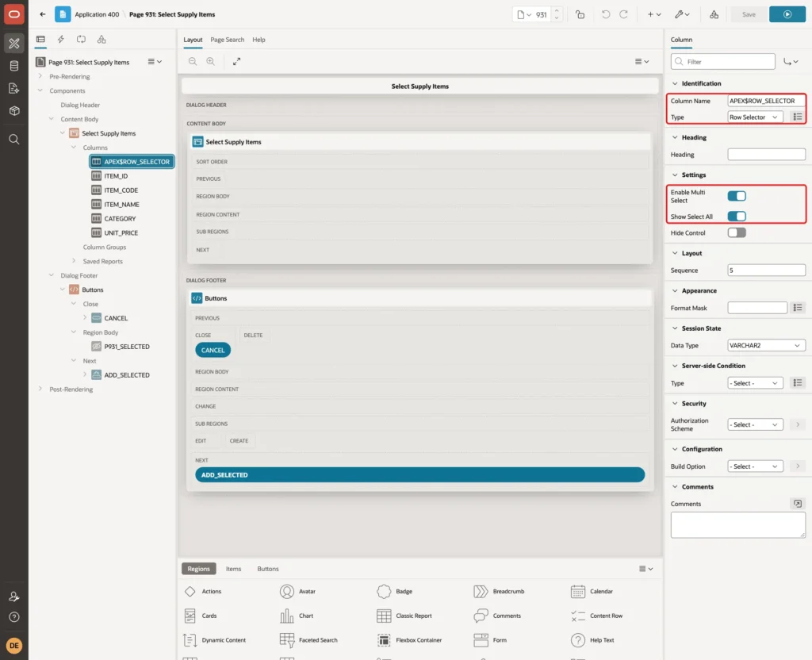Viewport: 812px width, 660px height.
Task: Toggle Show Select All switch
Action: tap(737, 216)
